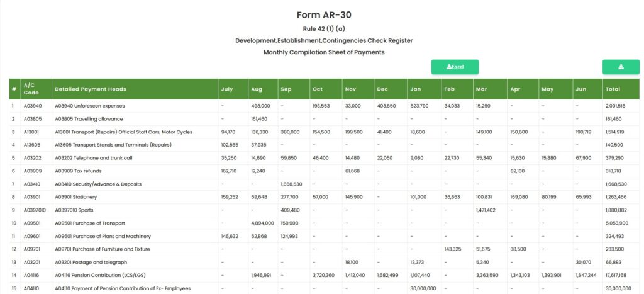644x294 pixels.
Task: Click the Form AR-30 title
Action: 324,15
